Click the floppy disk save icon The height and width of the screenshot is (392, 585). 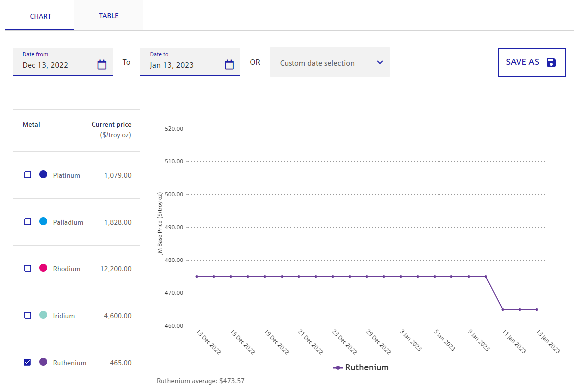(551, 62)
